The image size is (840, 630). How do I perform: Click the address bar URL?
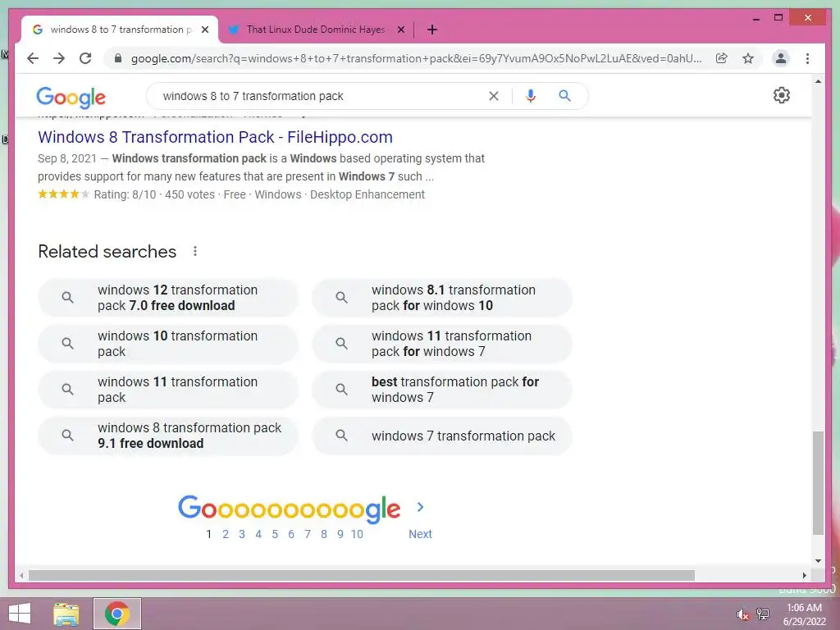tap(416, 58)
